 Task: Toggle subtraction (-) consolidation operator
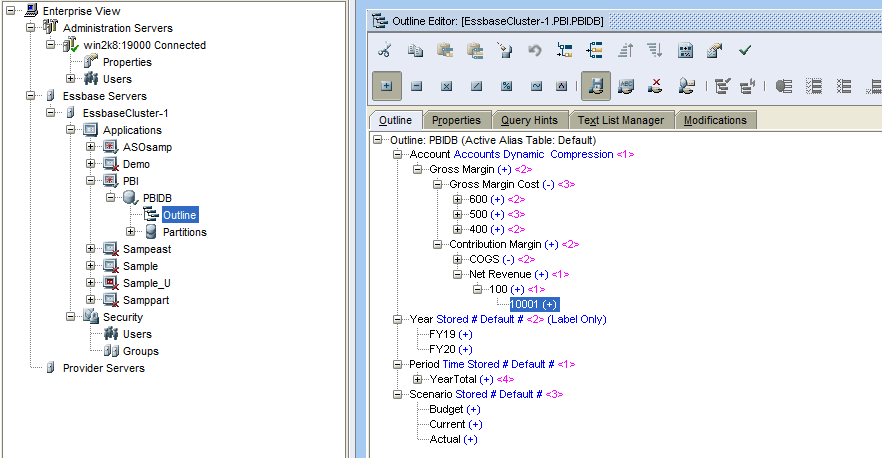tap(416, 86)
